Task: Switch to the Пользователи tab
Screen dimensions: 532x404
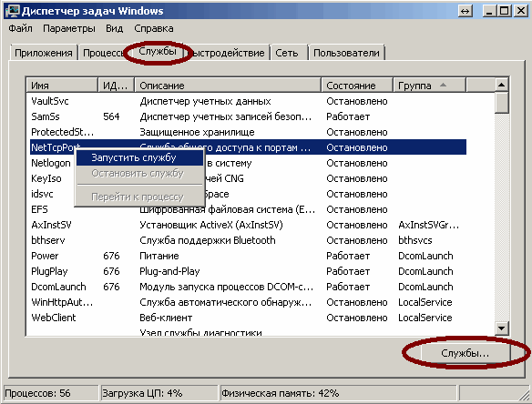Action: (x=346, y=53)
